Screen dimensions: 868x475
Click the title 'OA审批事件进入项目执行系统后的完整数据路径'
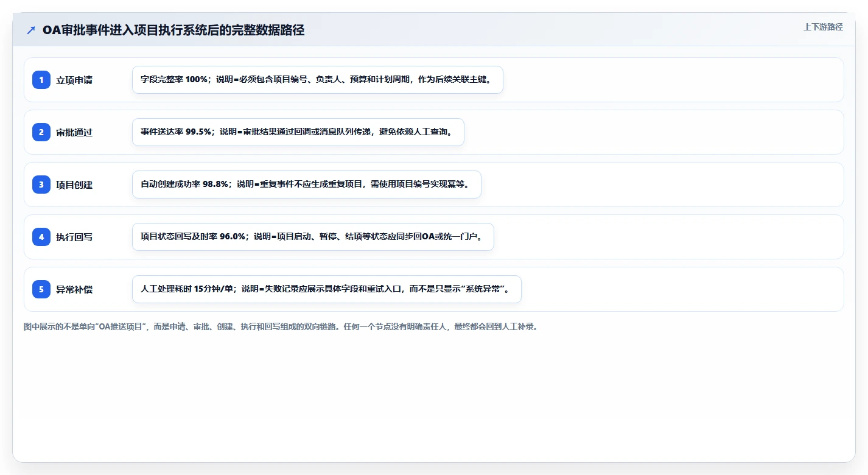tap(173, 30)
